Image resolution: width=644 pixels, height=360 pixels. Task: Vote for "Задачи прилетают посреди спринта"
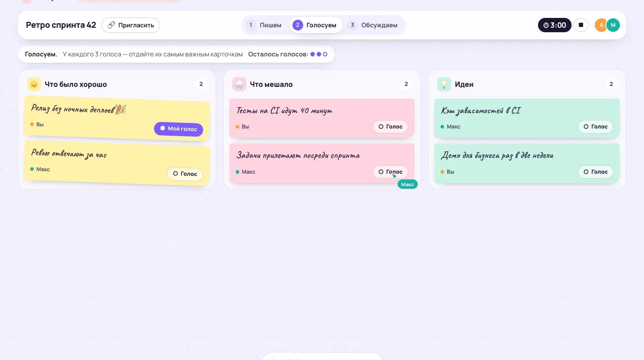click(x=390, y=172)
